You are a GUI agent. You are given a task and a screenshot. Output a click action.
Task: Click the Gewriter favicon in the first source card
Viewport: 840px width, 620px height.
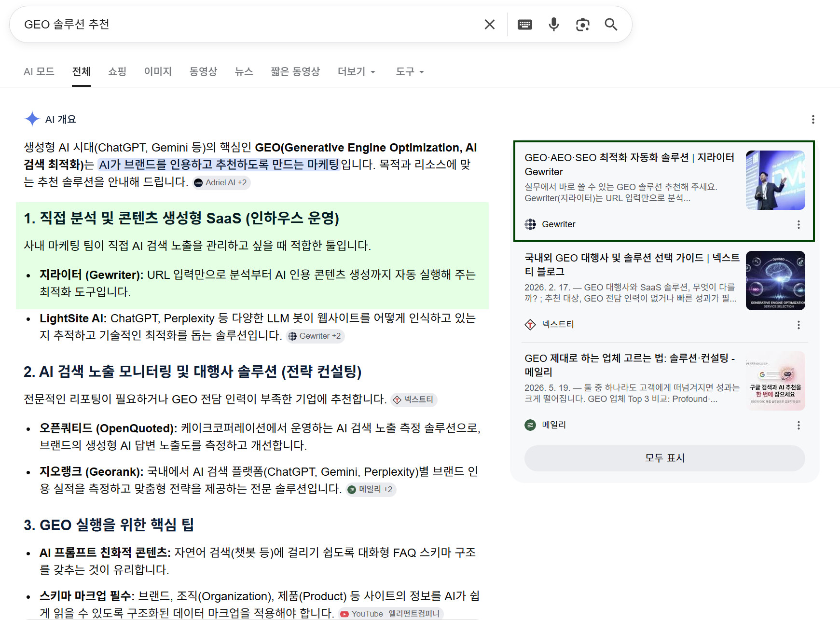(x=530, y=224)
